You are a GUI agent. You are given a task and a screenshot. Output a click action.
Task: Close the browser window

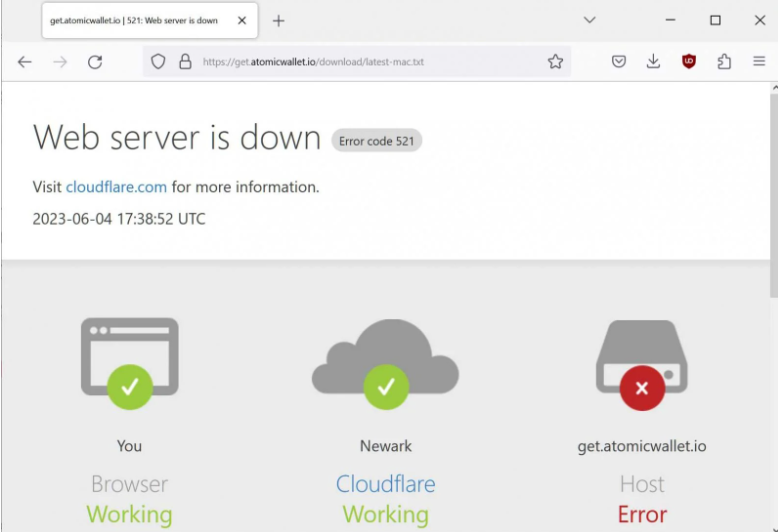760,20
